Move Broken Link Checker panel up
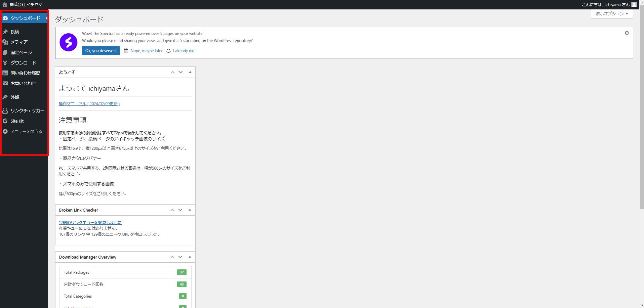The height and width of the screenshot is (308, 644). (x=172, y=210)
